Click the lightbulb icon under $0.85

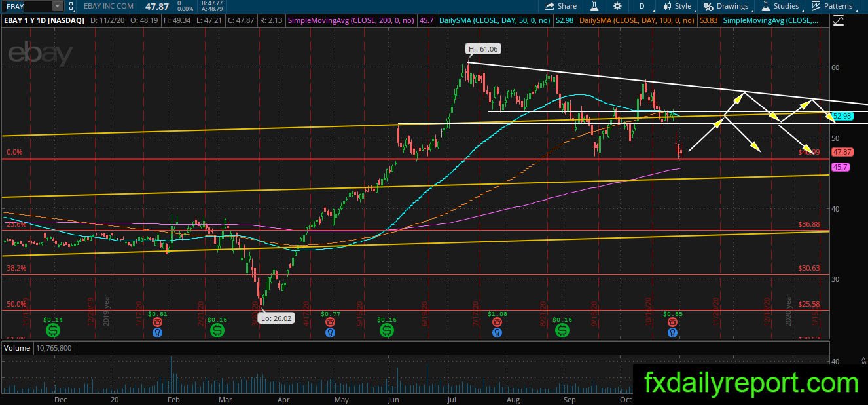[672, 333]
